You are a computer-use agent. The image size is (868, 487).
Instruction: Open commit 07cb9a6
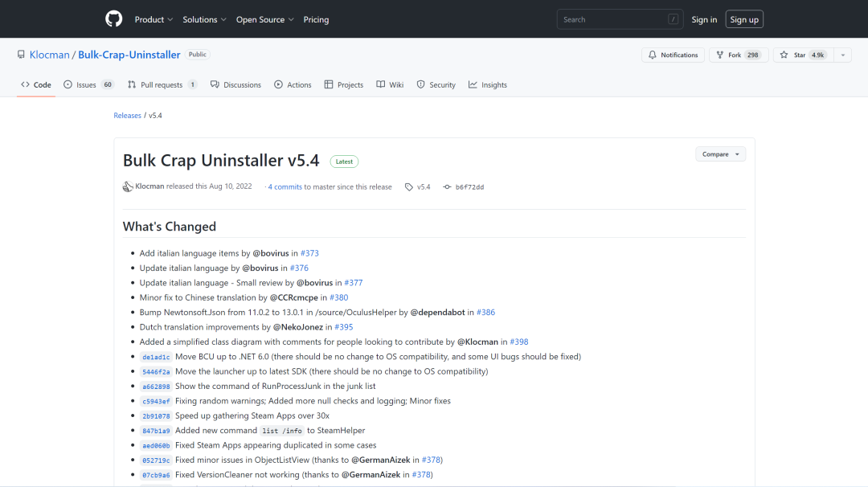point(156,475)
